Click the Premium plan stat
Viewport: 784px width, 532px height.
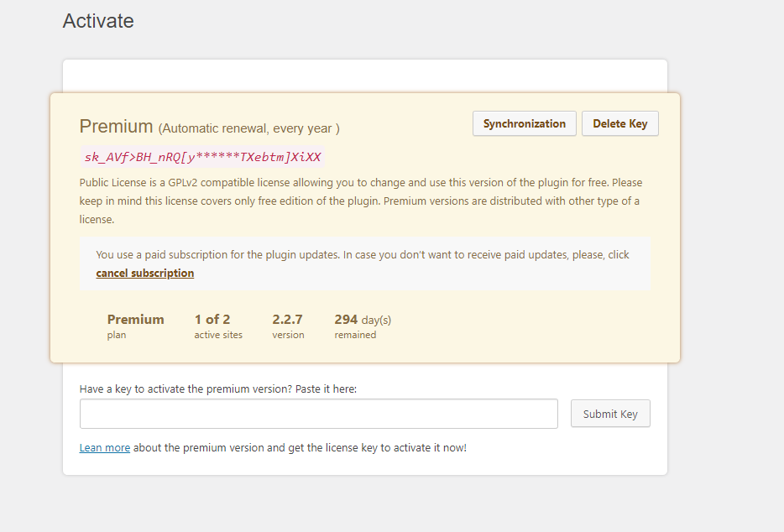pos(135,320)
